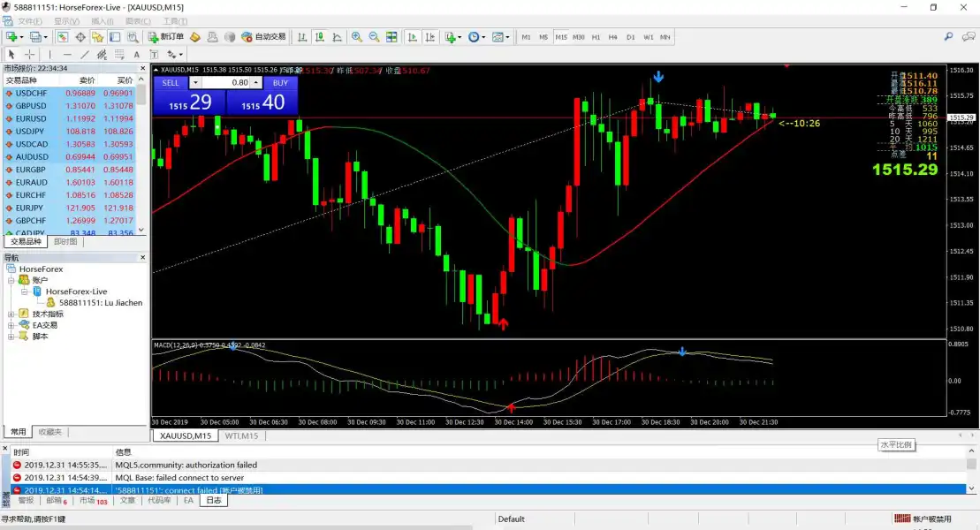Screen dimensions: 980x530
Task: Select the crosshair cursor tool
Action: point(29,55)
